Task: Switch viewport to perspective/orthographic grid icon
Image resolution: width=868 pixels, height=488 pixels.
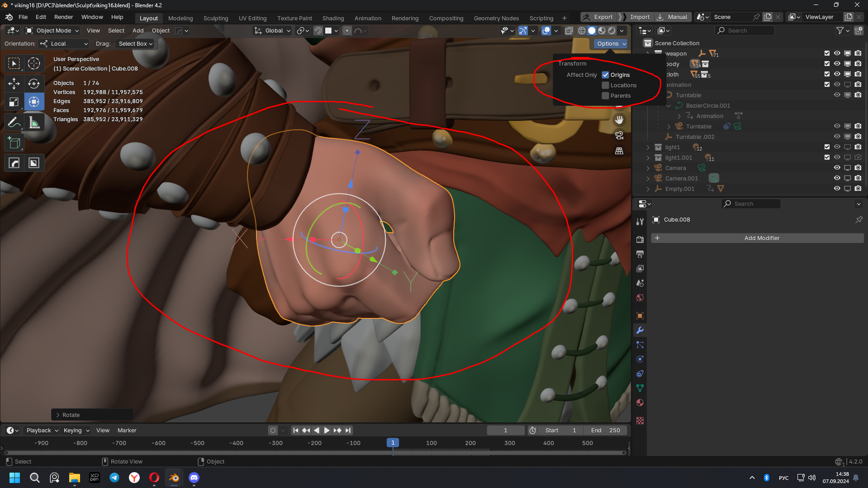Action: click(x=619, y=151)
